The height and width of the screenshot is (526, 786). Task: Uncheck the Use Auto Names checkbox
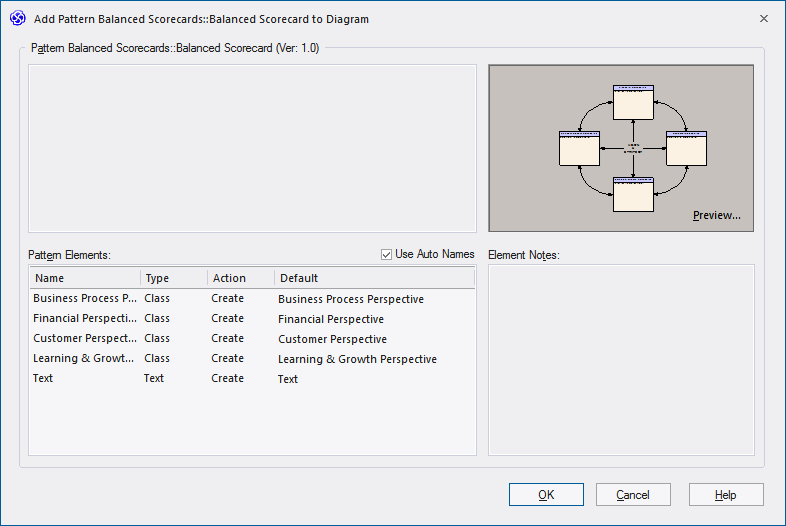tap(387, 254)
